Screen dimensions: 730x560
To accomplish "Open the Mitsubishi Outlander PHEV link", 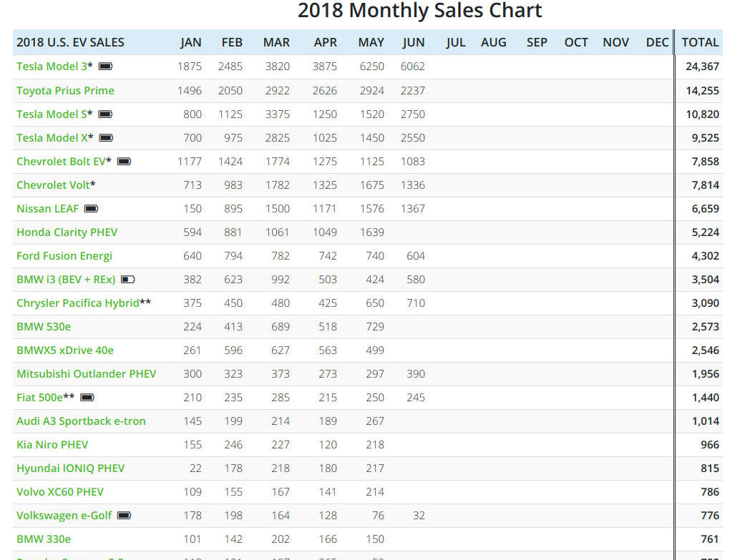I will pos(86,373).
